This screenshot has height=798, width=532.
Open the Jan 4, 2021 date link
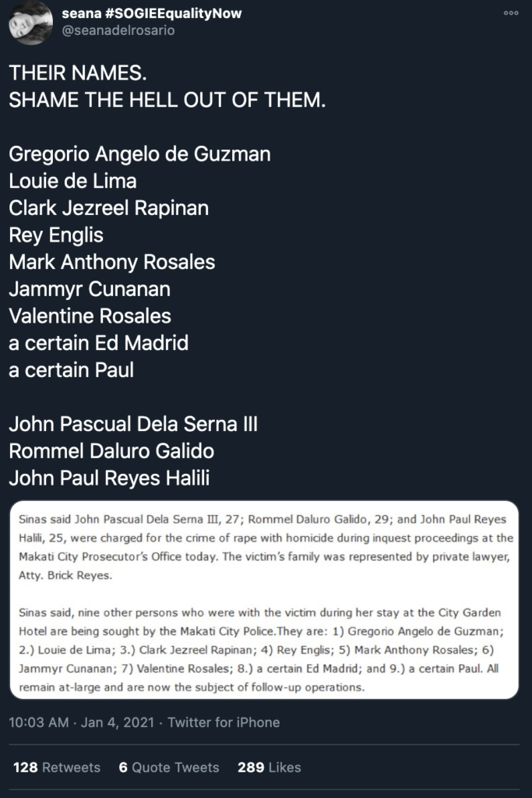(118, 722)
